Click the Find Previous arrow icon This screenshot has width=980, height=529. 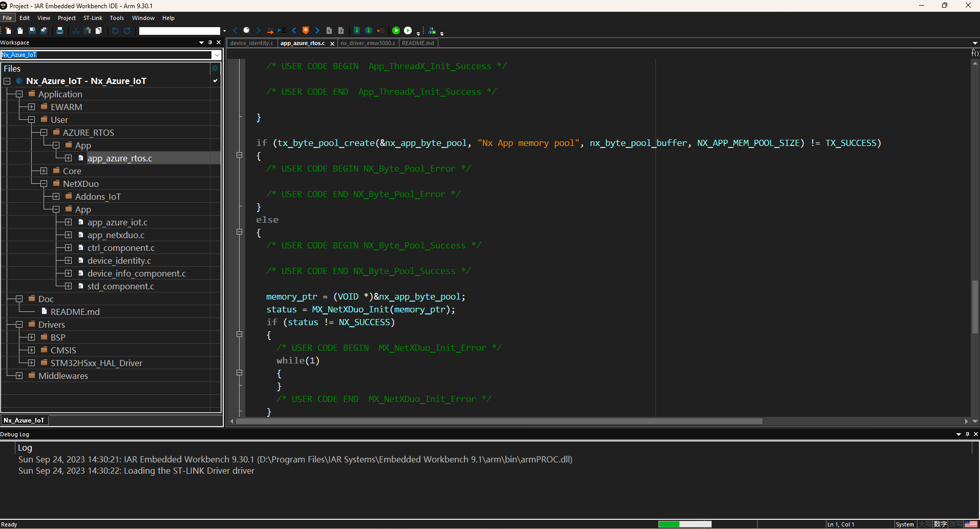[x=235, y=31]
